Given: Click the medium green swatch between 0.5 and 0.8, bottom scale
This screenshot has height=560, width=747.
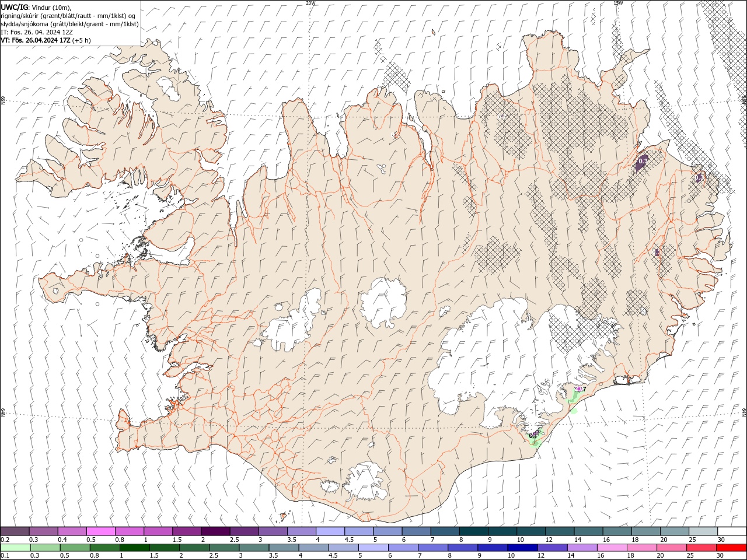Looking at the screenshot, I should coord(75,548).
